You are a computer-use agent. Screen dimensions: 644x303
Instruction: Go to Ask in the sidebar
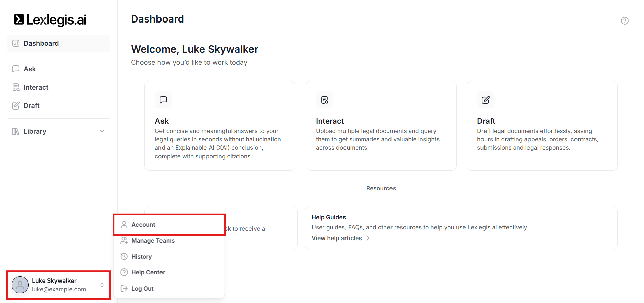point(30,69)
